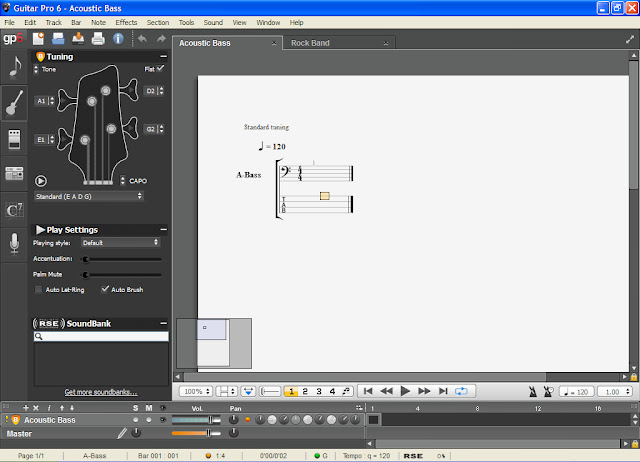
Task: Open the Chords panel with the C7 icon
Action: point(14,210)
